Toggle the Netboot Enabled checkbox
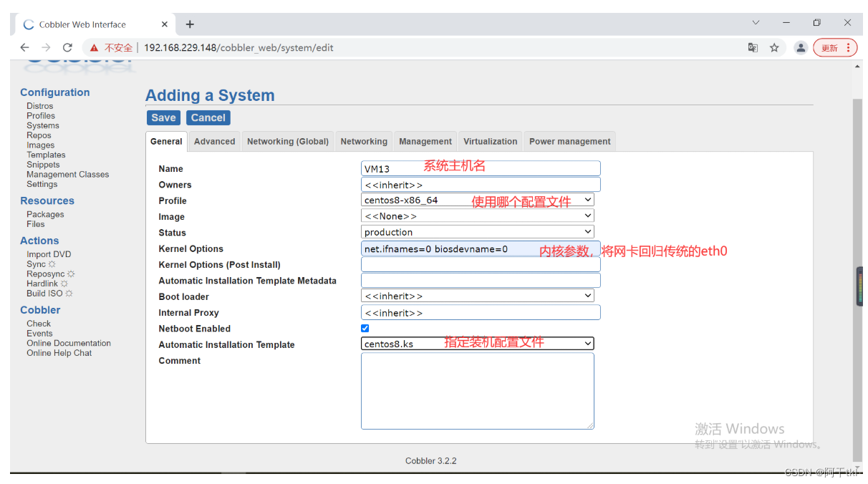The height and width of the screenshot is (484, 868). coord(365,329)
